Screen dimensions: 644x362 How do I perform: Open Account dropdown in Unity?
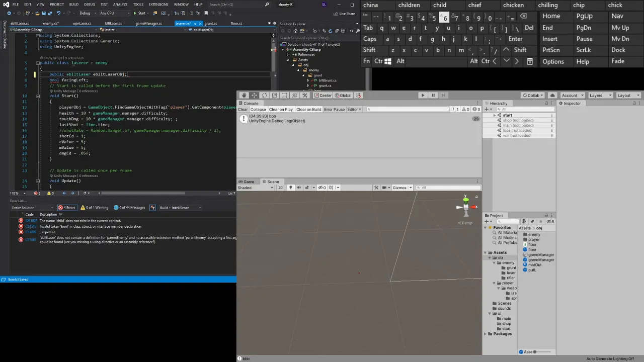(572, 95)
